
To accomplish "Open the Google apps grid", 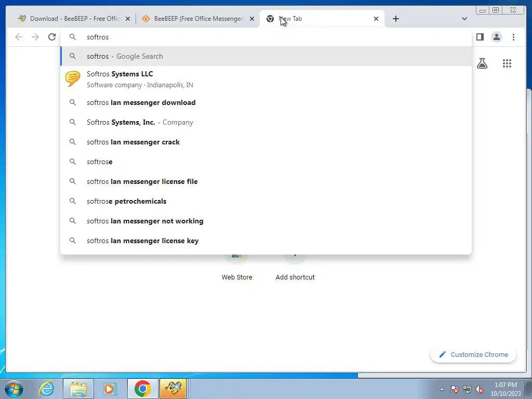I will 507,63.
